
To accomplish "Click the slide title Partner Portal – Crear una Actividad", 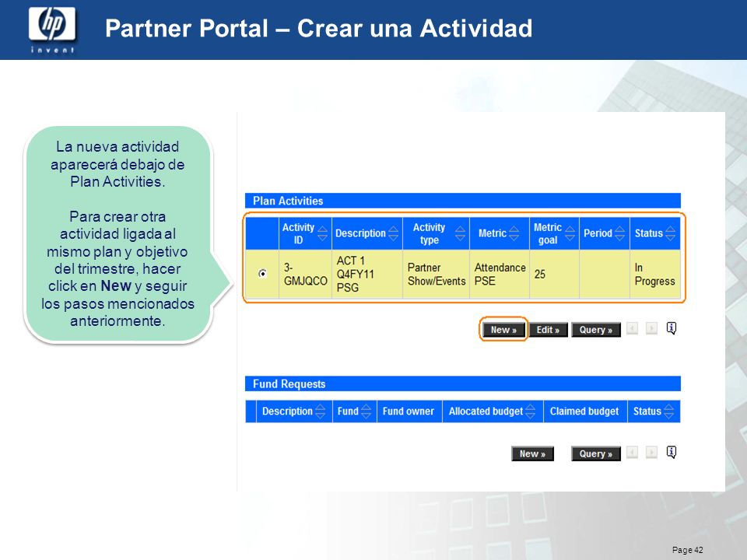I will click(319, 28).
